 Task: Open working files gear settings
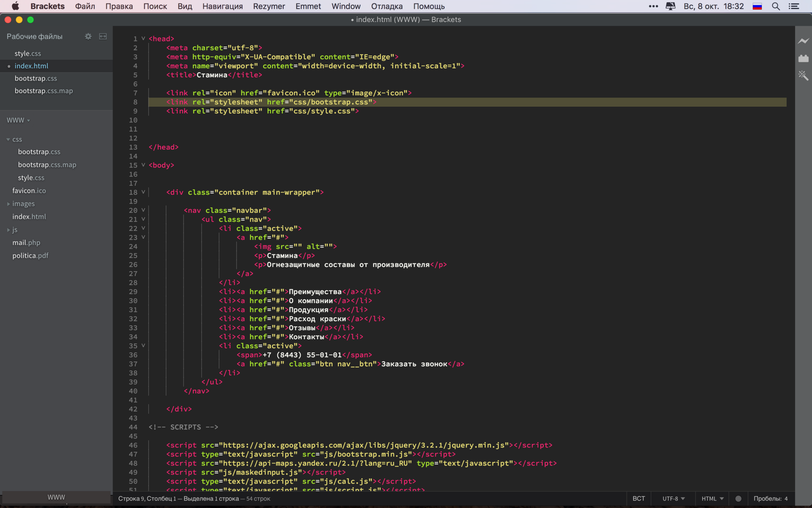(88, 36)
